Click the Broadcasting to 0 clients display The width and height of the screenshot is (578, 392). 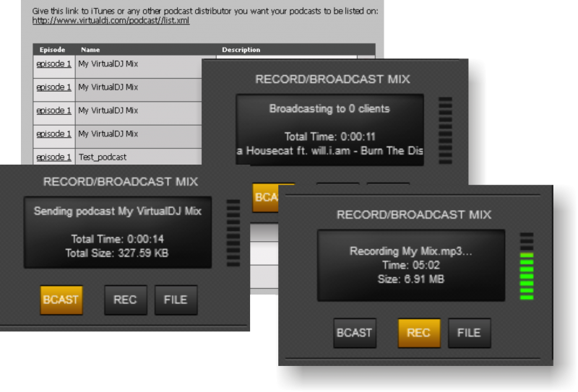click(x=329, y=130)
